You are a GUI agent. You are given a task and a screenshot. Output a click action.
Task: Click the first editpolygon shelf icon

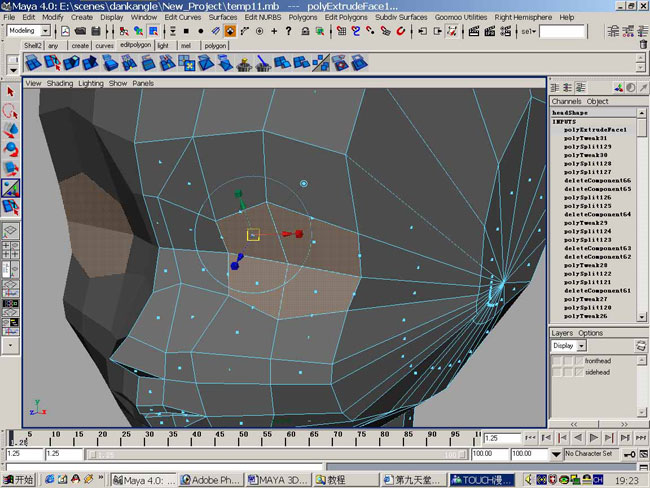33,63
